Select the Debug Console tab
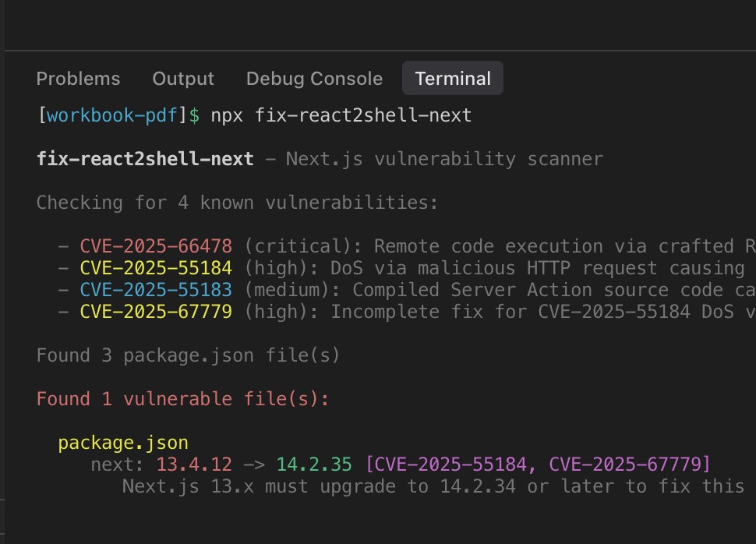 [x=314, y=79]
